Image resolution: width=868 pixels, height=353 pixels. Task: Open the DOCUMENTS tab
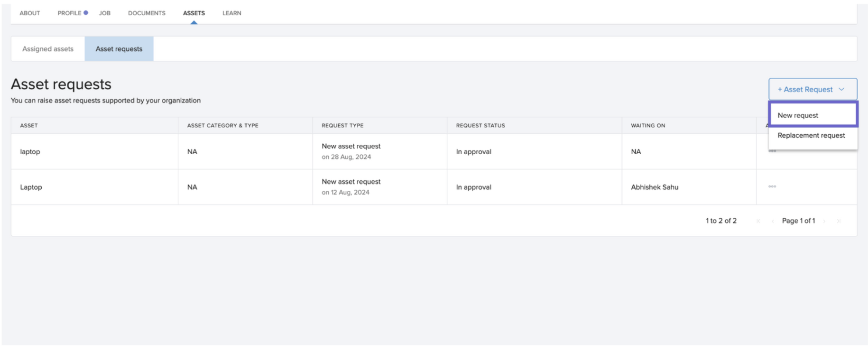(x=147, y=13)
